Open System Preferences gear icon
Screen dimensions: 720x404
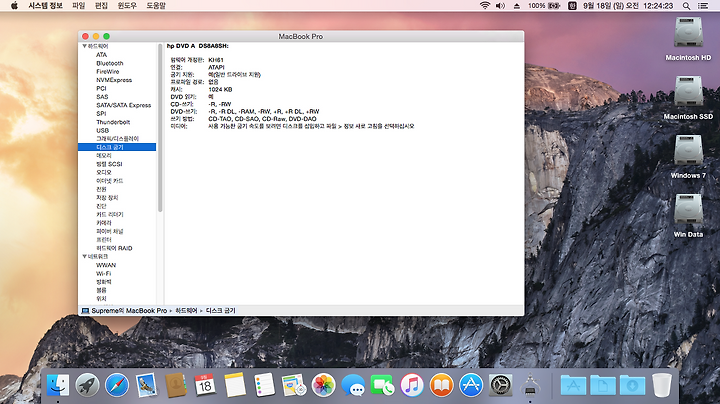pos(501,385)
